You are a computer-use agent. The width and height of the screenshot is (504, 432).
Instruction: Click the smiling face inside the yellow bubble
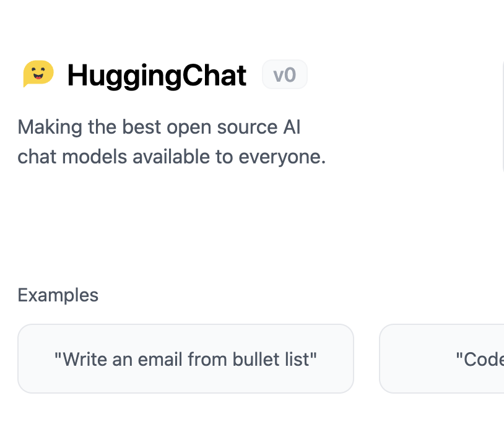tap(38, 73)
